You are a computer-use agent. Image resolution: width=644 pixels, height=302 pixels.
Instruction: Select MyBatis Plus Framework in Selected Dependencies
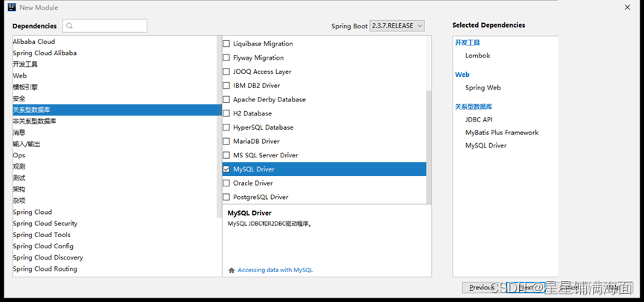(x=502, y=133)
